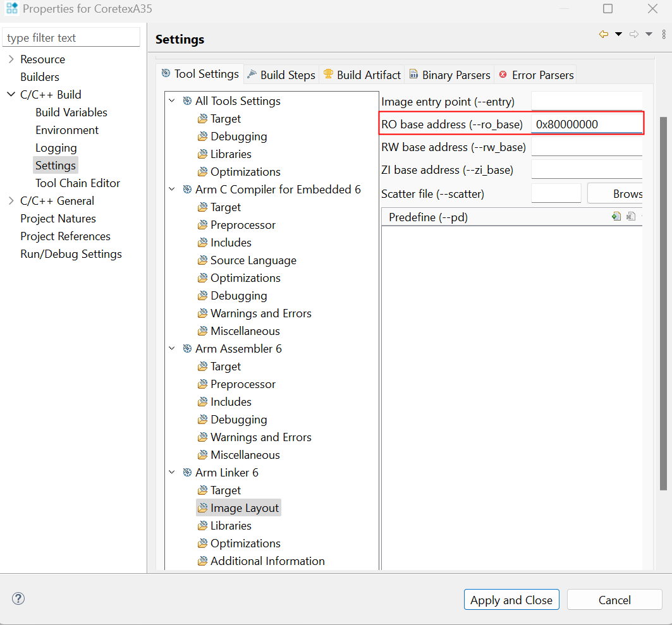The image size is (672, 625).
Task: Select Optimizations under Arm Linker 6
Action: 245,543
